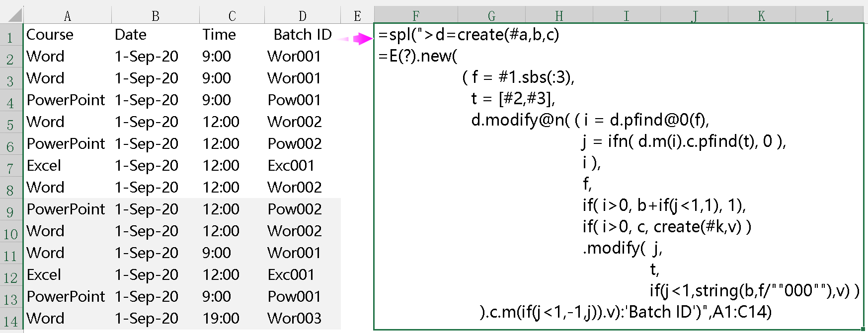Select column D header
The height and width of the screenshot is (333, 868).
(x=302, y=16)
